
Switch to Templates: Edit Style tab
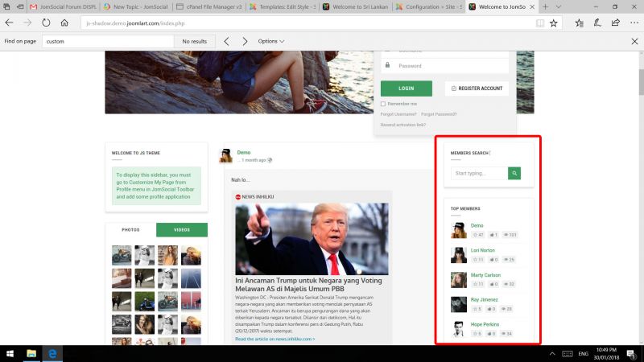[283, 6]
